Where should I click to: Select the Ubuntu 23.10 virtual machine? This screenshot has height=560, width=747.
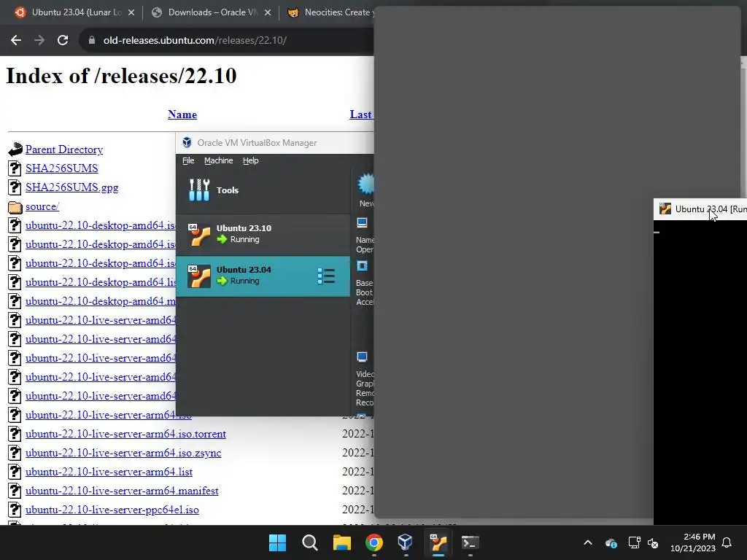(263, 234)
